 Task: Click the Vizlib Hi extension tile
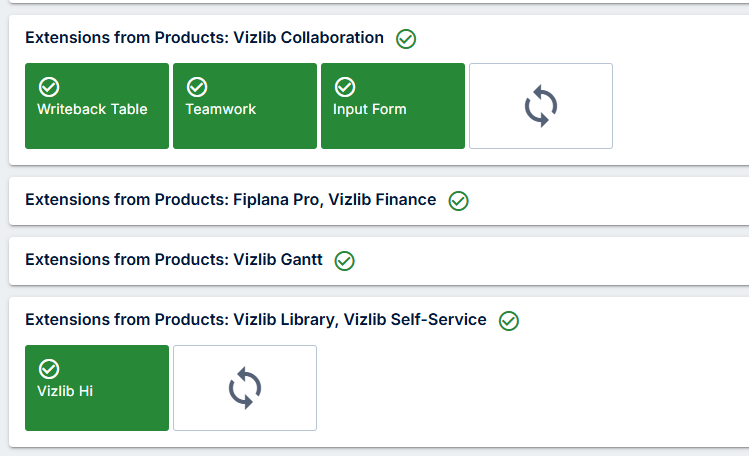click(97, 388)
